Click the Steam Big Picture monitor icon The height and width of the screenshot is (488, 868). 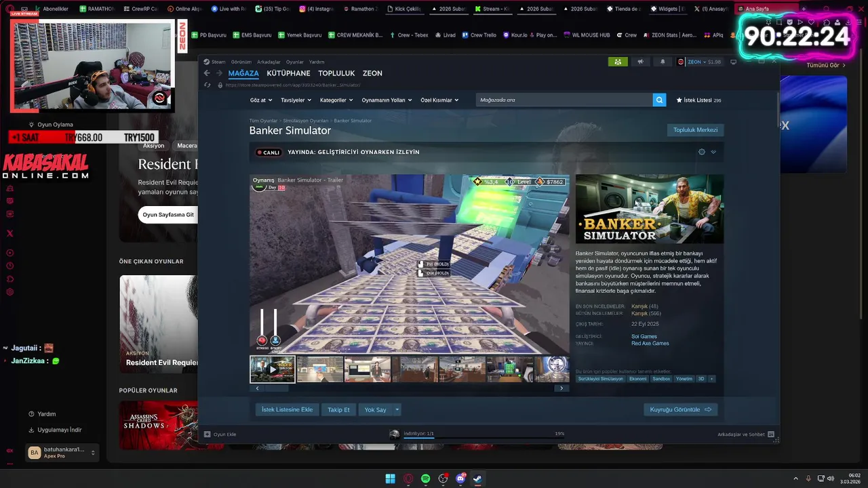[733, 62]
